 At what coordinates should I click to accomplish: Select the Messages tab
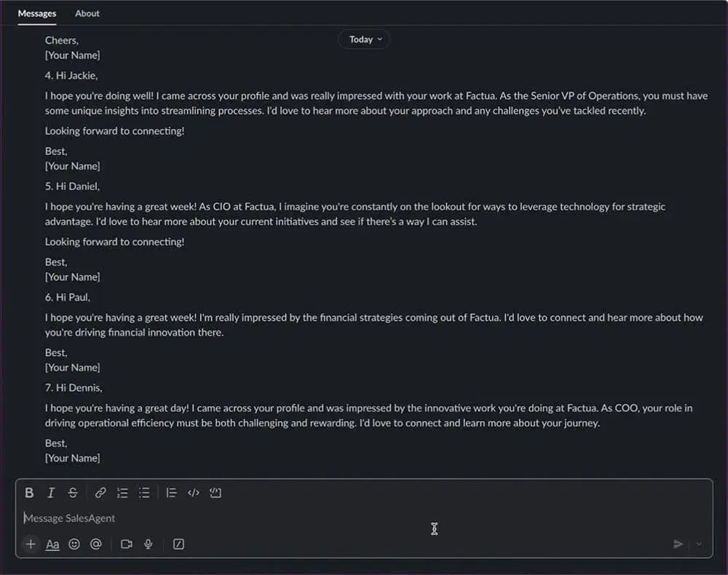tap(37, 13)
